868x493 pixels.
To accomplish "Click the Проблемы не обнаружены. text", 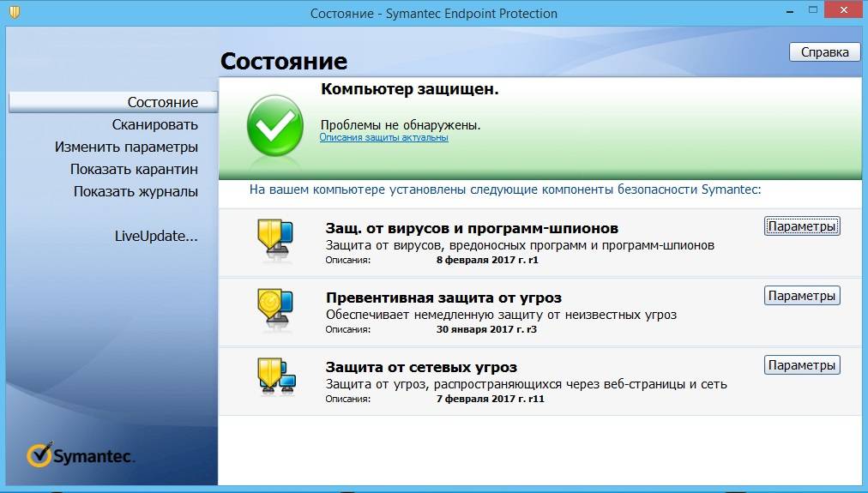I will tap(401, 125).
